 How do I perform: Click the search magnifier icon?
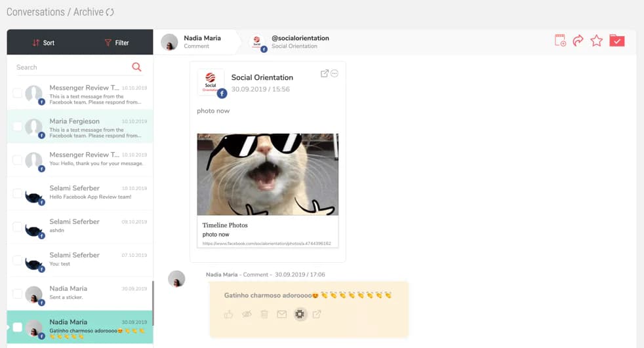coord(136,67)
